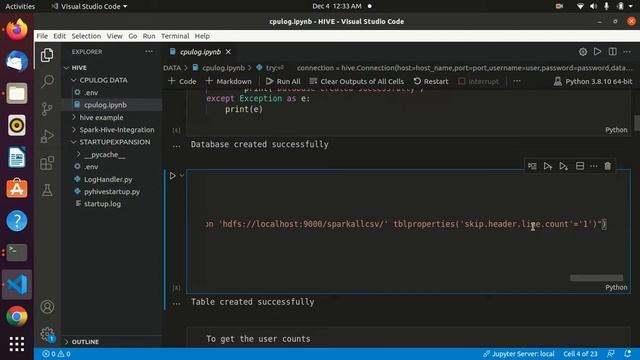Open the Accounts icon in activity bar
The width and height of the screenshot is (640, 360).
coord(47,307)
